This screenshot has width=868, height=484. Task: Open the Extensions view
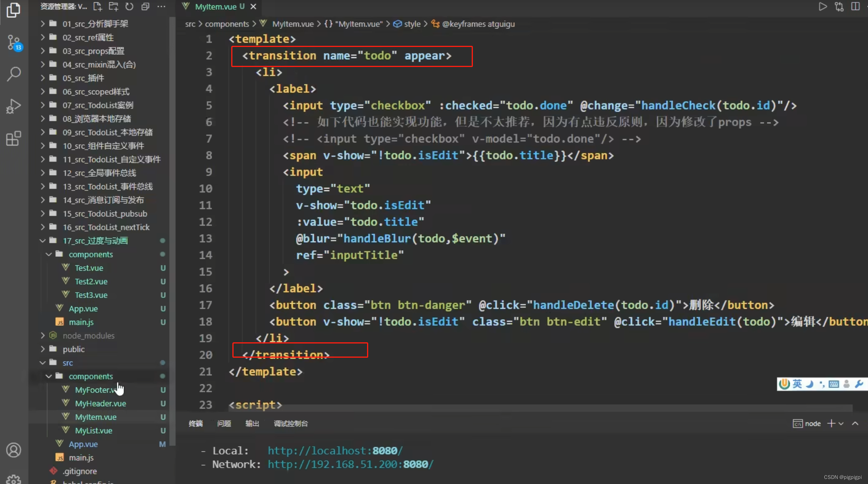[x=13, y=139]
